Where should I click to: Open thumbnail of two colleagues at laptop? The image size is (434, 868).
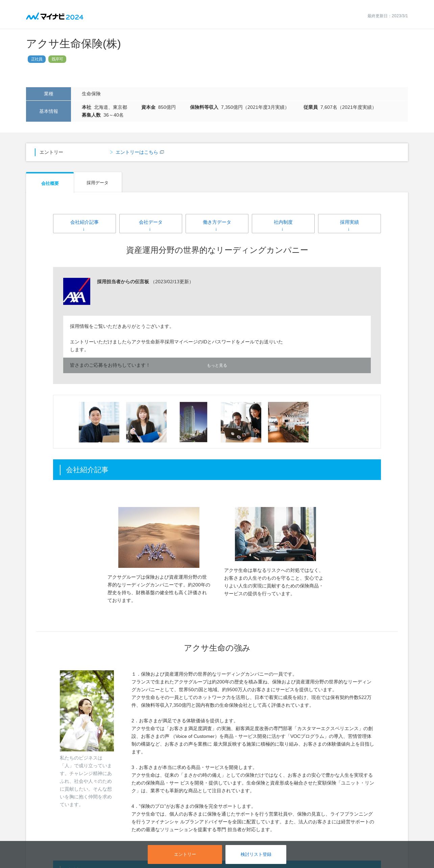pyautogui.click(x=241, y=422)
